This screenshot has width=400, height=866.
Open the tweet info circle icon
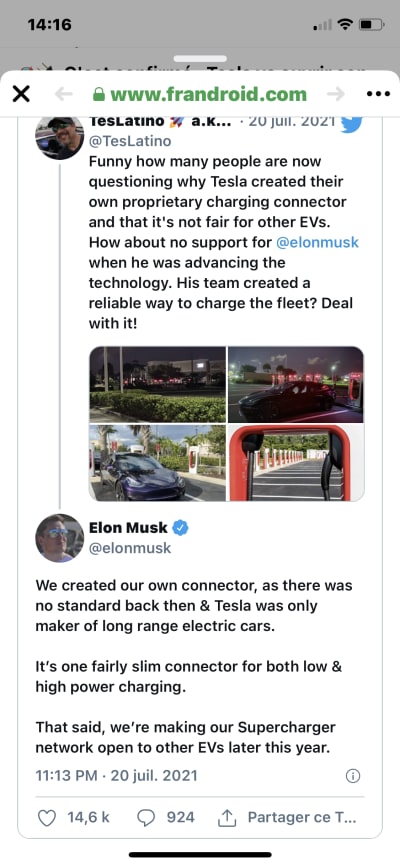pyautogui.click(x=353, y=776)
